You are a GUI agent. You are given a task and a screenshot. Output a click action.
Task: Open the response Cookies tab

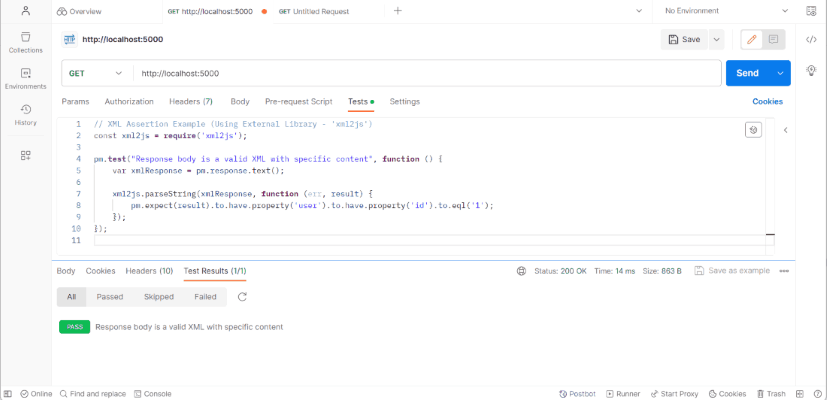click(x=100, y=271)
